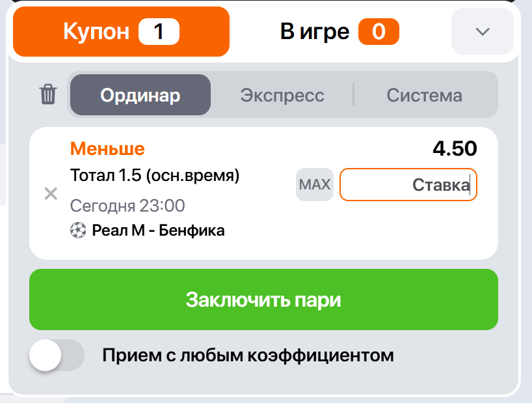Remove the bet using the X icon
The image size is (532, 403).
tap(50, 193)
